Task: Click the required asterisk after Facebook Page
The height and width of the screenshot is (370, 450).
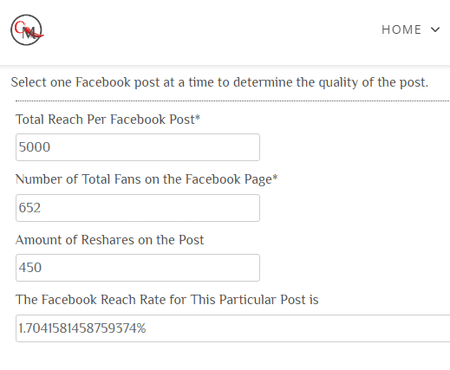Action: coord(275,177)
